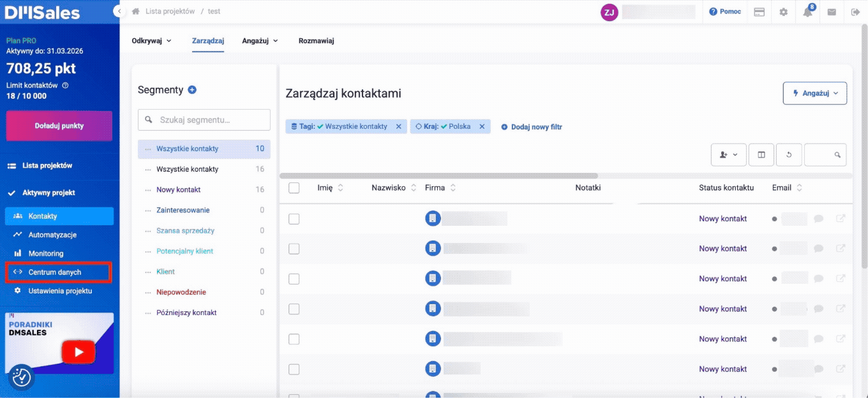The height and width of the screenshot is (398, 868).
Task: Click the blue plus icon beside Segmenty
Action: point(192,90)
